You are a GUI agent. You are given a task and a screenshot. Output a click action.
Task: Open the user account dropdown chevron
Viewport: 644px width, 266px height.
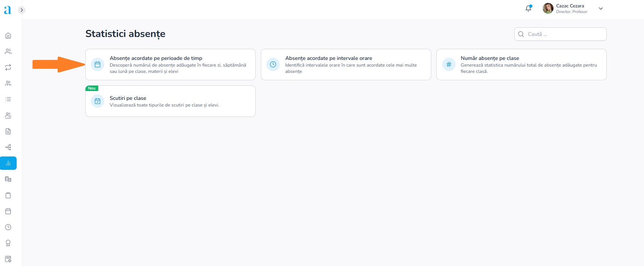601,9
